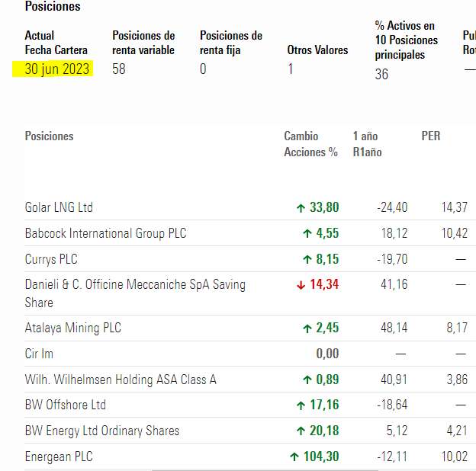This screenshot has width=476, height=471.
Task: Click BW Energy's green increase arrow
Action: point(301,431)
